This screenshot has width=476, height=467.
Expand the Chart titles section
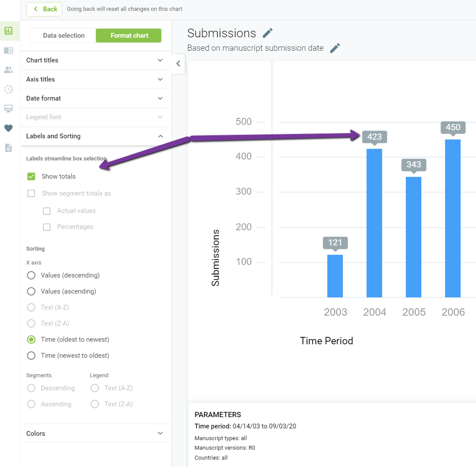click(x=96, y=60)
